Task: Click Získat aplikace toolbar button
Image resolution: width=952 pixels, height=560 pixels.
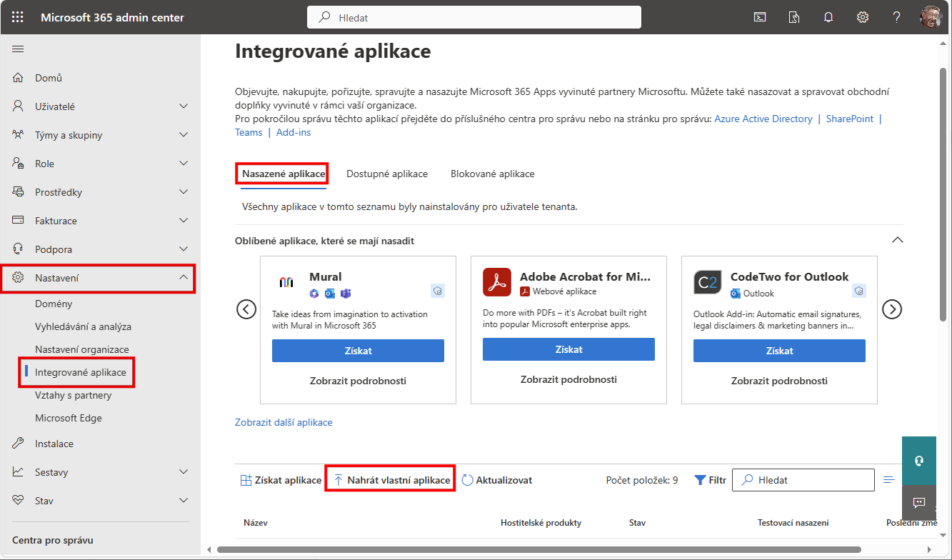Action: (281, 480)
